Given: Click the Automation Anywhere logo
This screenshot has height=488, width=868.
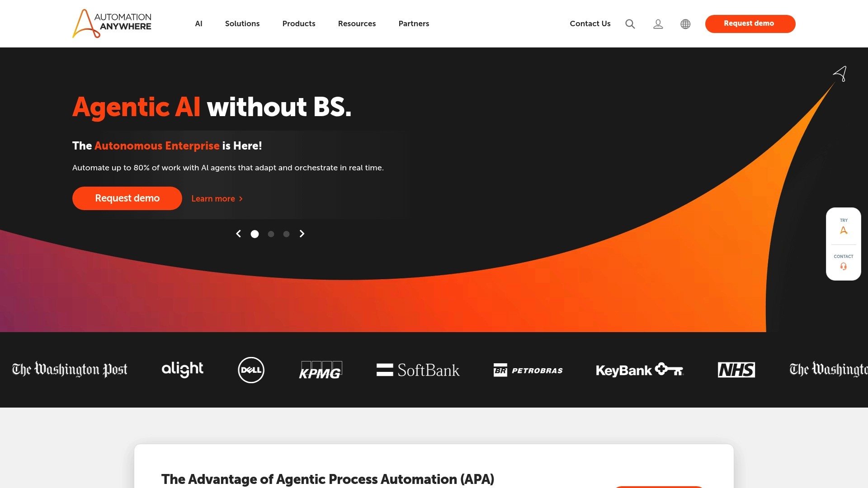Looking at the screenshot, I should (x=112, y=23).
